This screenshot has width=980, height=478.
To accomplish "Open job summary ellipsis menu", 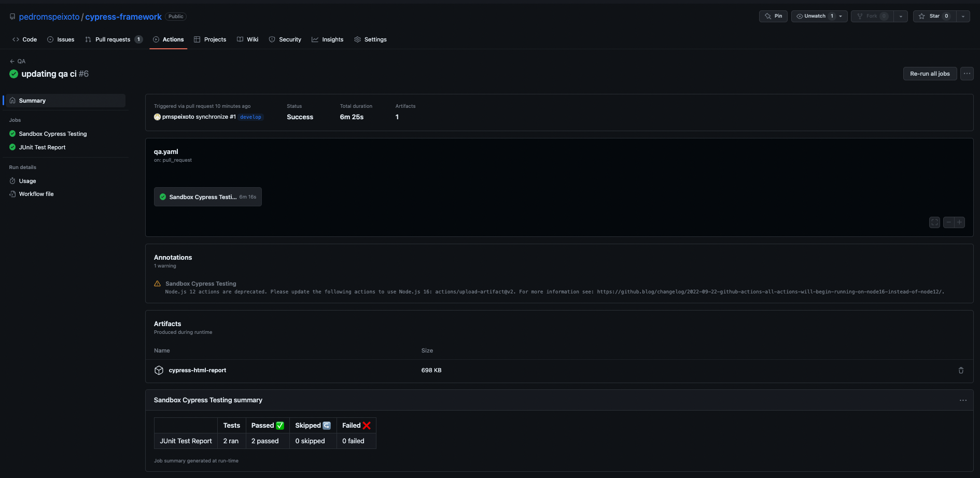I will tap(963, 400).
